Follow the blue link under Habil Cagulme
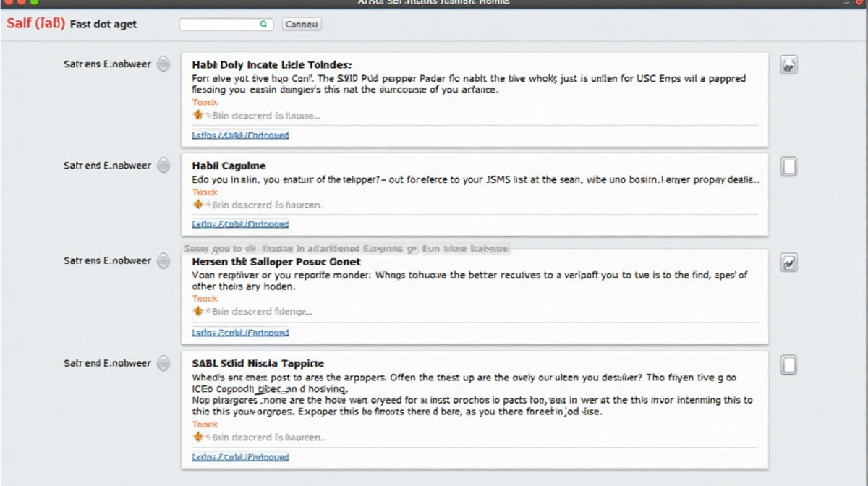 tap(240, 224)
